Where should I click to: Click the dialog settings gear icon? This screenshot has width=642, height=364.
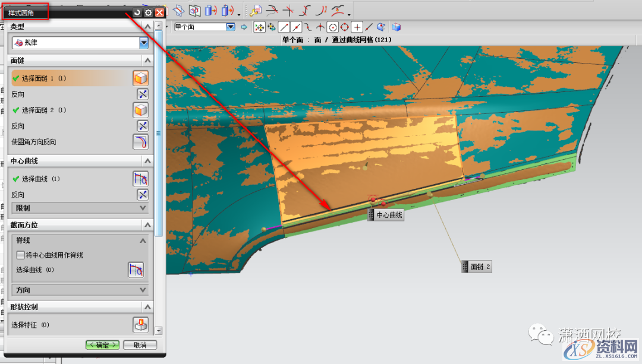(x=148, y=12)
